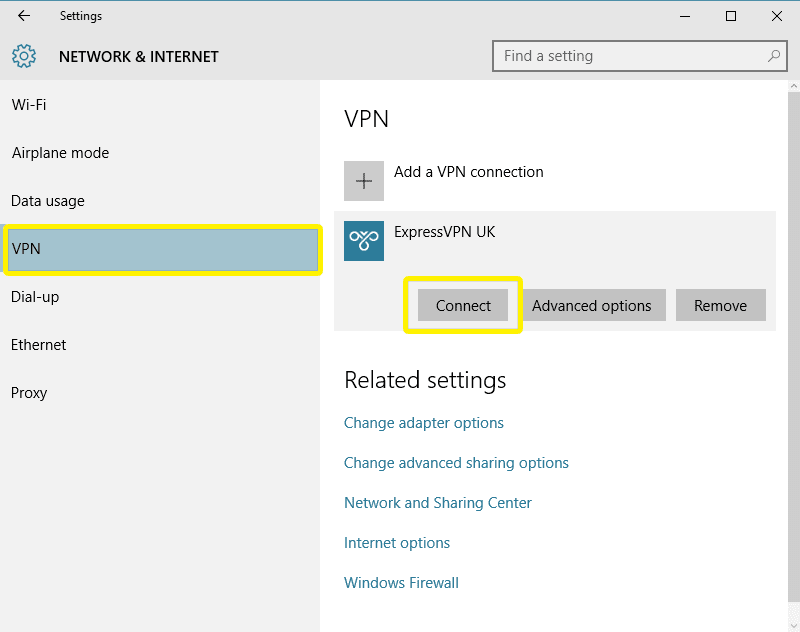Switch to the Ethernet section
This screenshot has width=800, height=632.
point(39,345)
